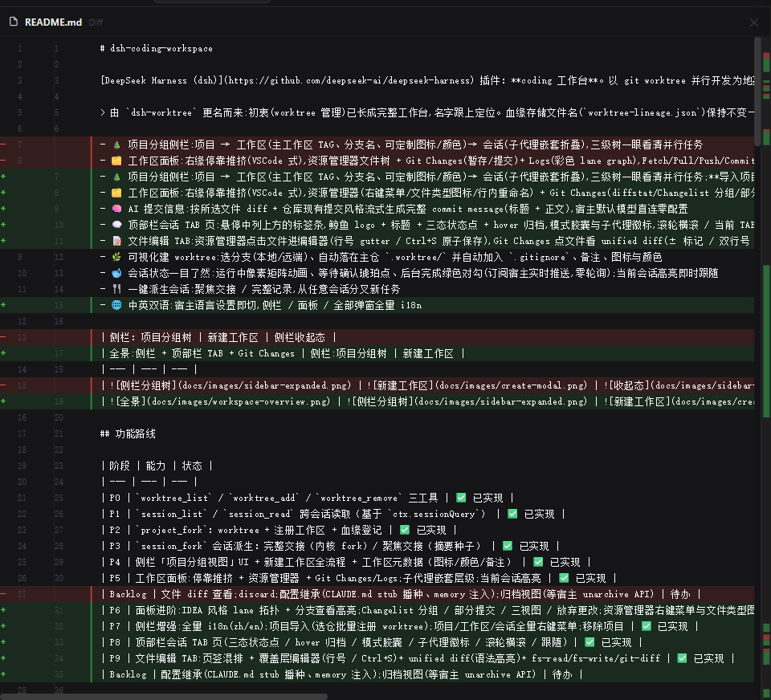Click the added image line workspace-overview.png
The image size is (771, 700).
(426, 401)
